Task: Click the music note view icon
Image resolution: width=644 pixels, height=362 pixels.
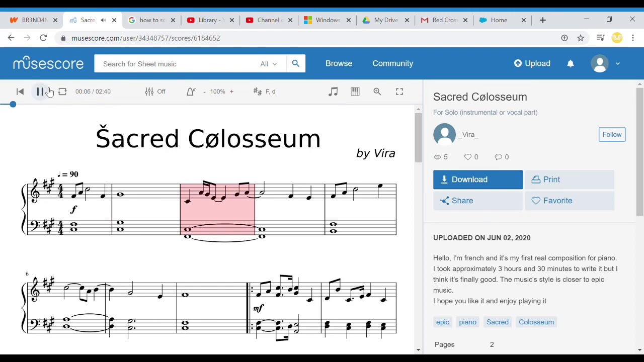Action: coord(333,92)
